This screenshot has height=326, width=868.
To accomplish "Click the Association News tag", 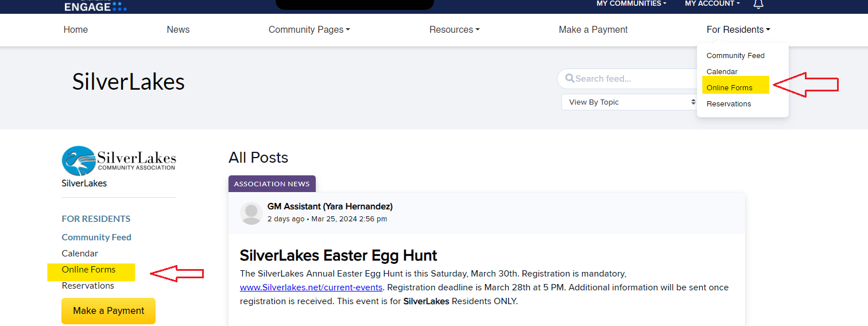I will [x=272, y=184].
